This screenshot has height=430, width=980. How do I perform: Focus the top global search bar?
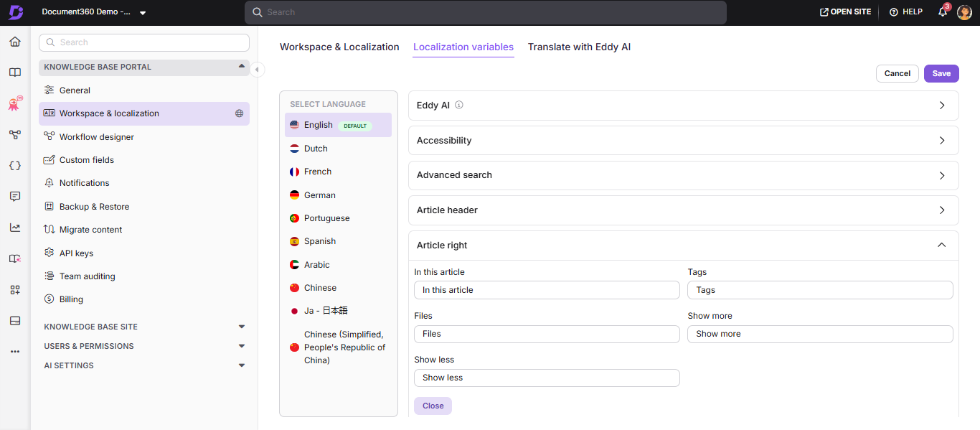[x=485, y=12]
